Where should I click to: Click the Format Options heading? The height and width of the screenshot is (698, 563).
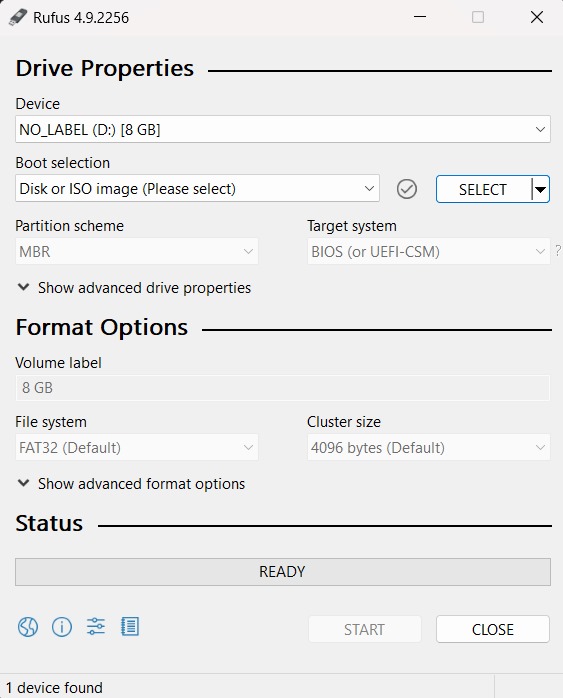coord(102,327)
